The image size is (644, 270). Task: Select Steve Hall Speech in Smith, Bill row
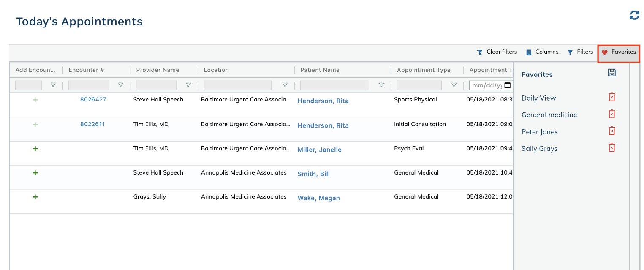coord(158,172)
